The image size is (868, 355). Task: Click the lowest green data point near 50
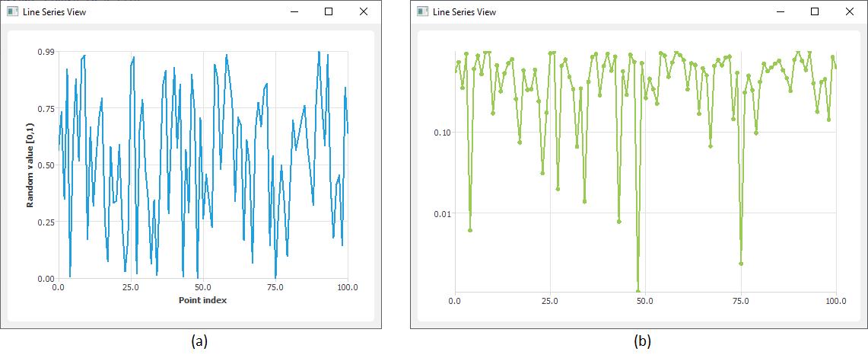click(637, 291)
